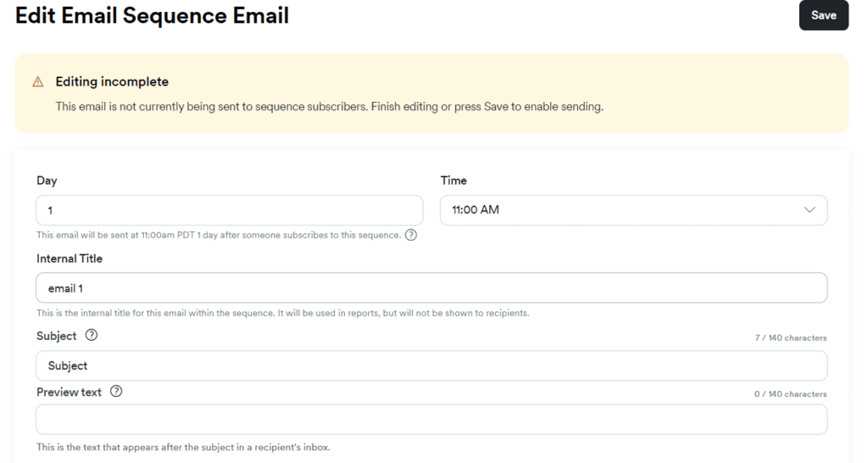Screen dimensions: 868x463
Task: Click the 0 / 140 characters counter
Action: click(791, 394)
